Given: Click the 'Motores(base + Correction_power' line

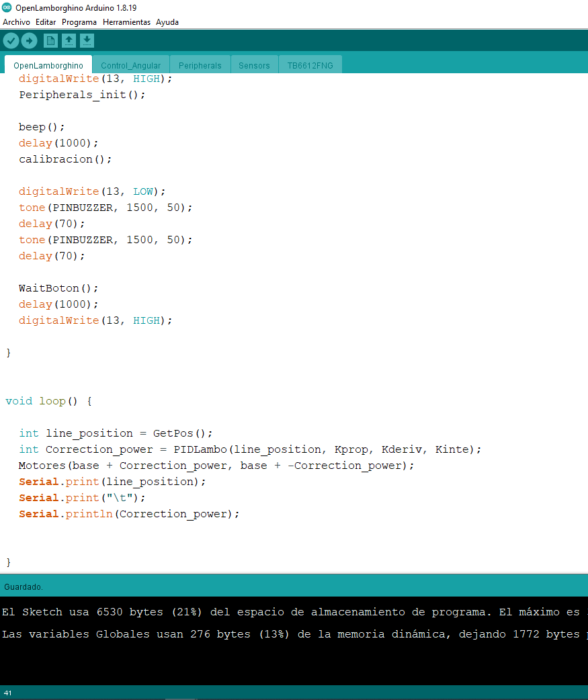Looking at the screenshot, I should tap(216, 466).
